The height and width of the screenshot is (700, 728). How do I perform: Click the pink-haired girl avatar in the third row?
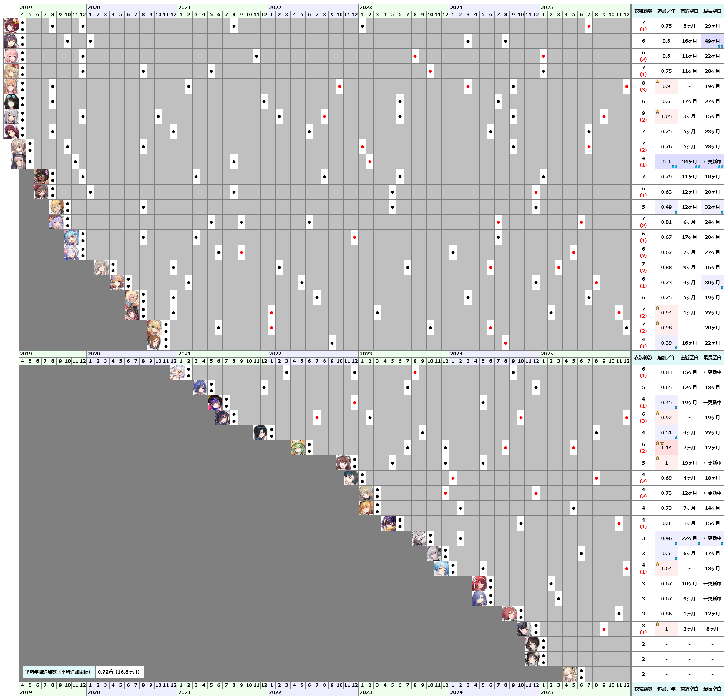coord(11,56)
